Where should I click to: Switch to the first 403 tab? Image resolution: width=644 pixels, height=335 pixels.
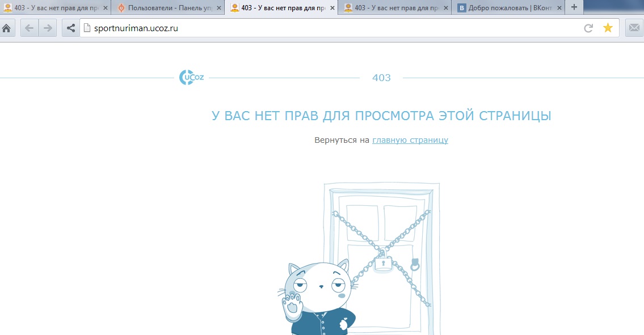point(51,8)
